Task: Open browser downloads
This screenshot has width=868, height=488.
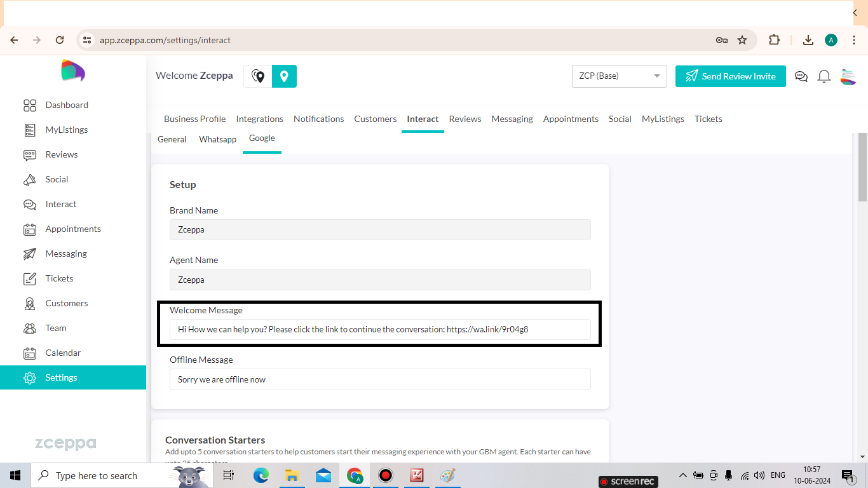Action: 808,40
